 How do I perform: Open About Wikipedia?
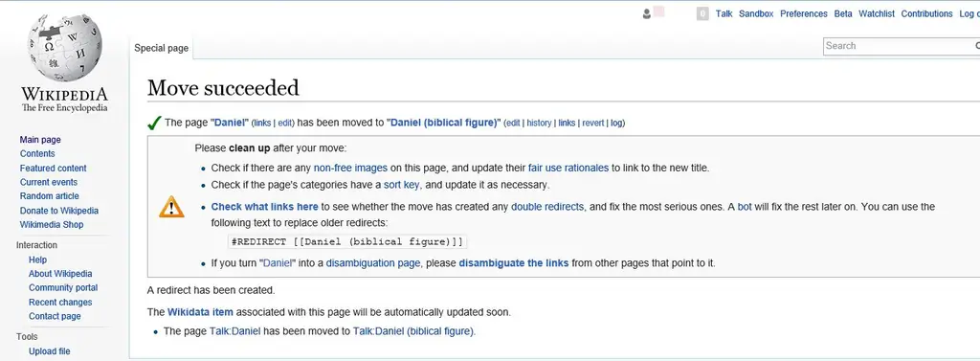pos(60,274)
